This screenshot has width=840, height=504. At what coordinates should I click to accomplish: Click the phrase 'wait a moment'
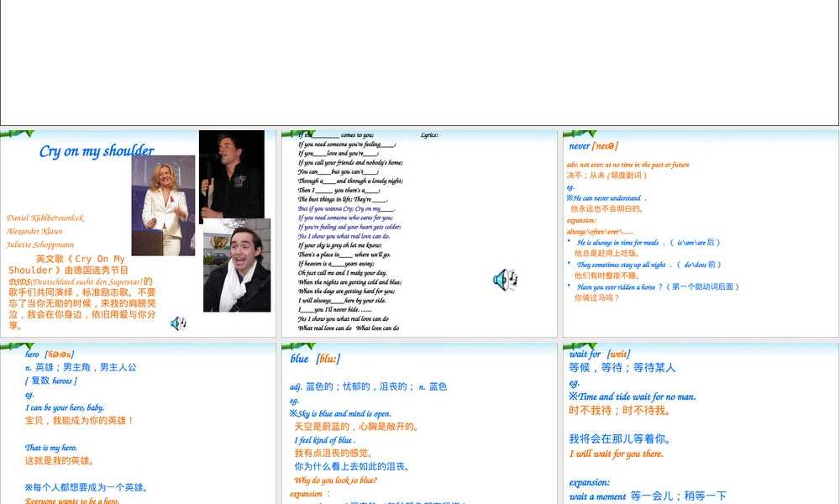click(597, 496)
